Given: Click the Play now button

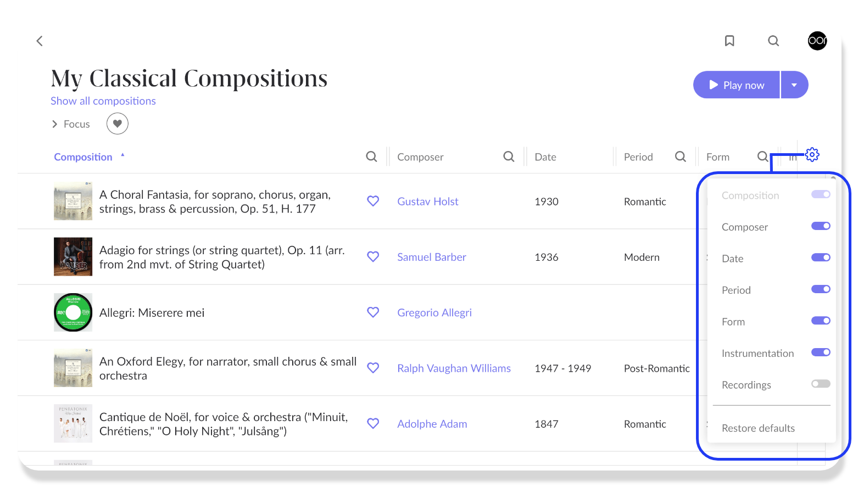Looking at the screenshot, I should click(736, 85).
